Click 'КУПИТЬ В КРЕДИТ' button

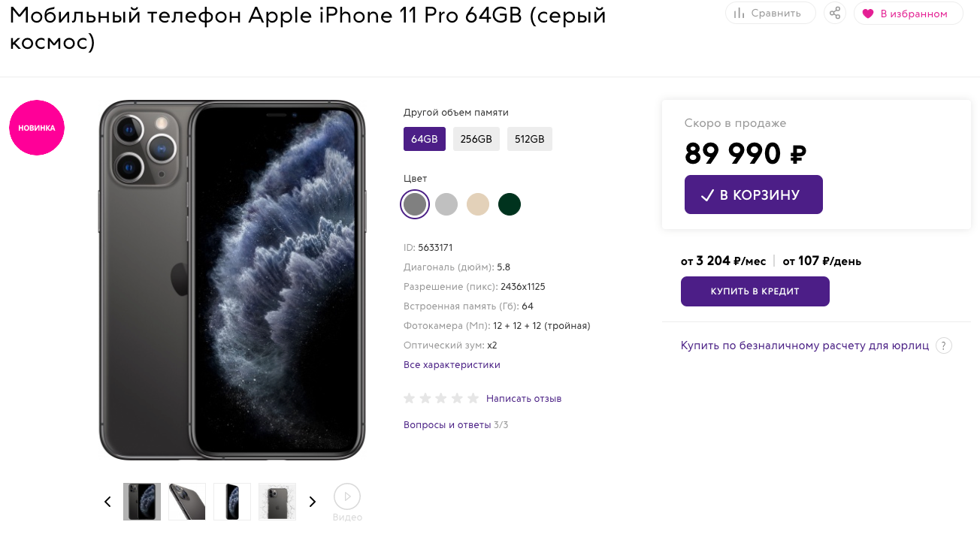755,291
